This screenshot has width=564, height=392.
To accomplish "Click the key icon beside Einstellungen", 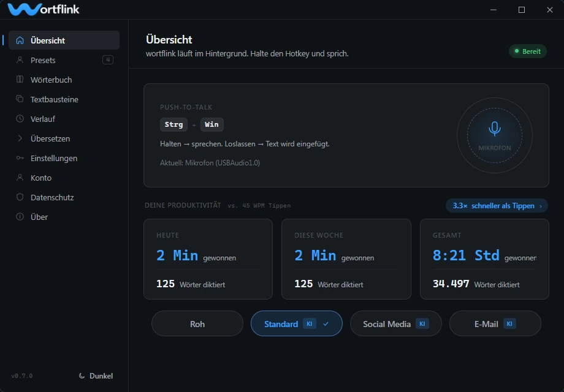I will [20, 158].
